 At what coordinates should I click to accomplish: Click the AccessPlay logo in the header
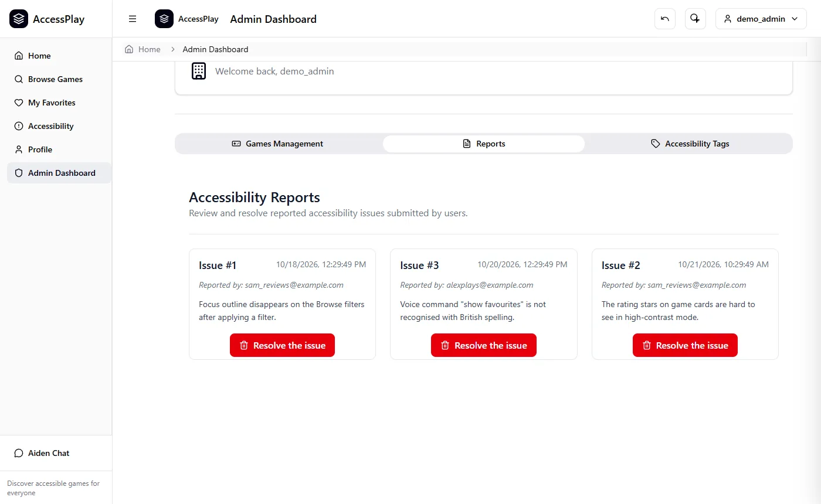pyautogui.click(x=164, y=19)
